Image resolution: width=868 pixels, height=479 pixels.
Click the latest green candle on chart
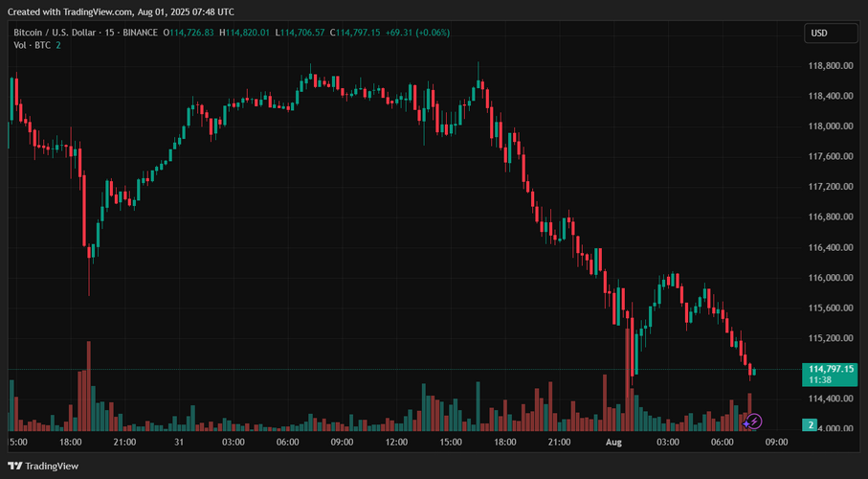coord(754,371)
